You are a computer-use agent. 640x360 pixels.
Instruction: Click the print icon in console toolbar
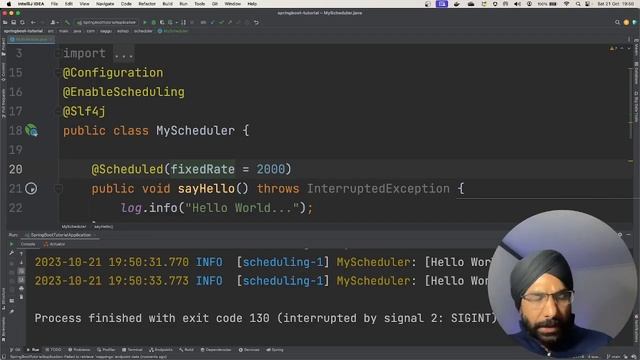tap(21, 289)
